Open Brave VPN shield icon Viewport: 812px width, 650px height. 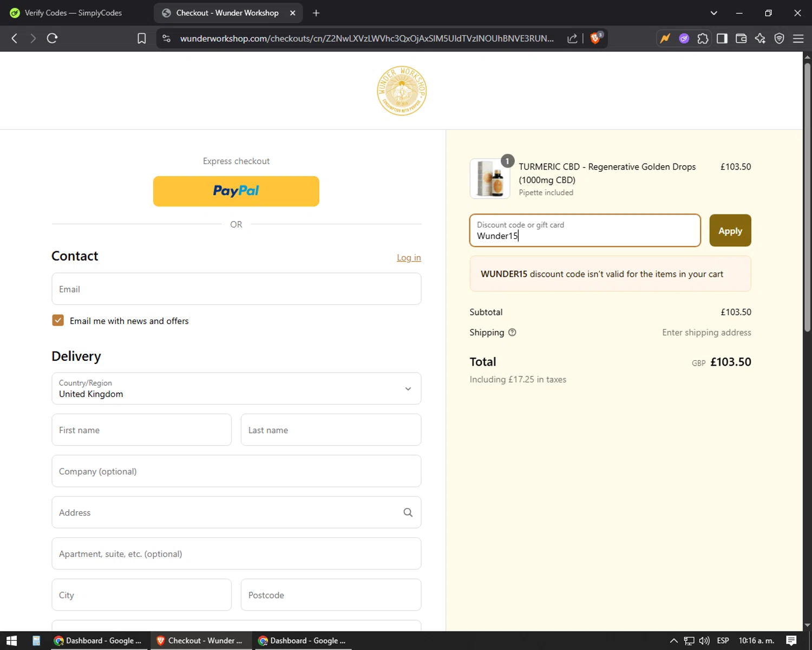tap(779, 38)
